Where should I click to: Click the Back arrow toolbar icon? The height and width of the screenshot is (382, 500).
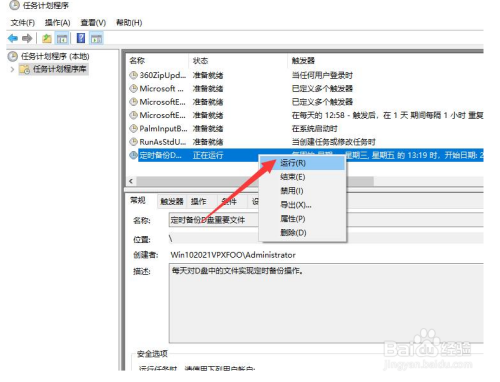click(13, 39)
